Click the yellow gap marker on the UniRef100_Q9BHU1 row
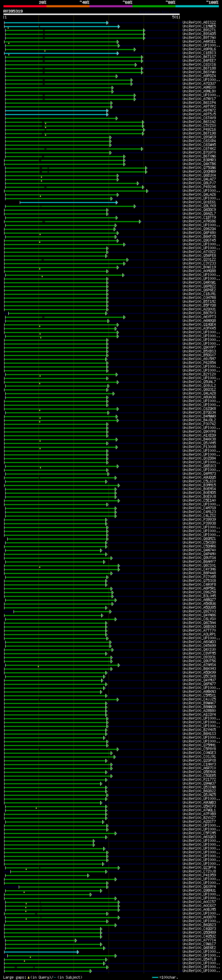The height and width of the screenshot is (980, 222). click(x=24, y=891)
